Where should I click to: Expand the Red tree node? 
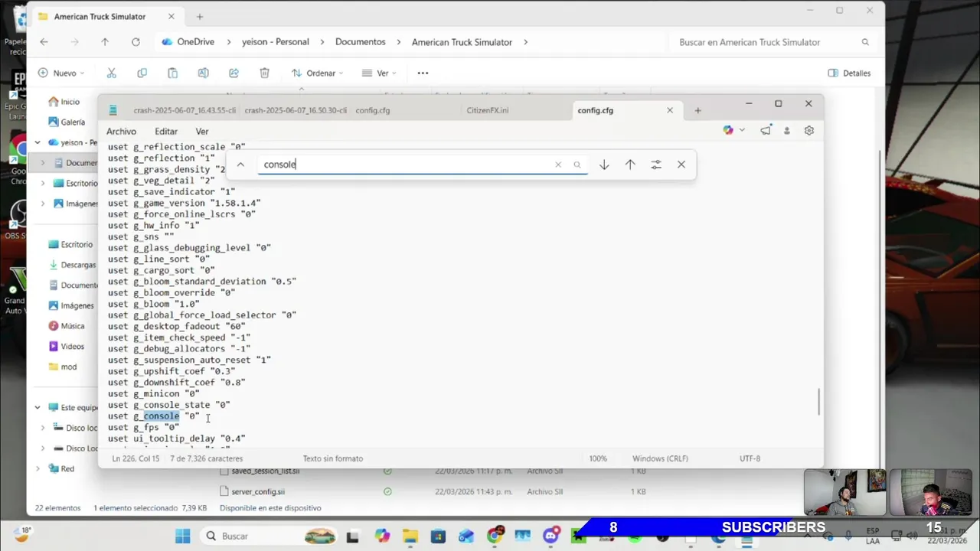coord(38,468)
